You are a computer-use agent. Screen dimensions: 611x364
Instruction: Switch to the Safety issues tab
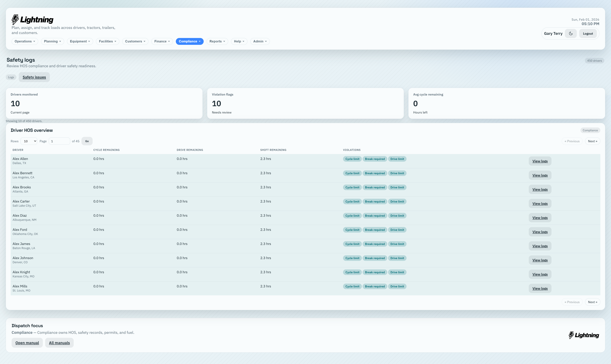pyautogui.click(x=34, y=77)
